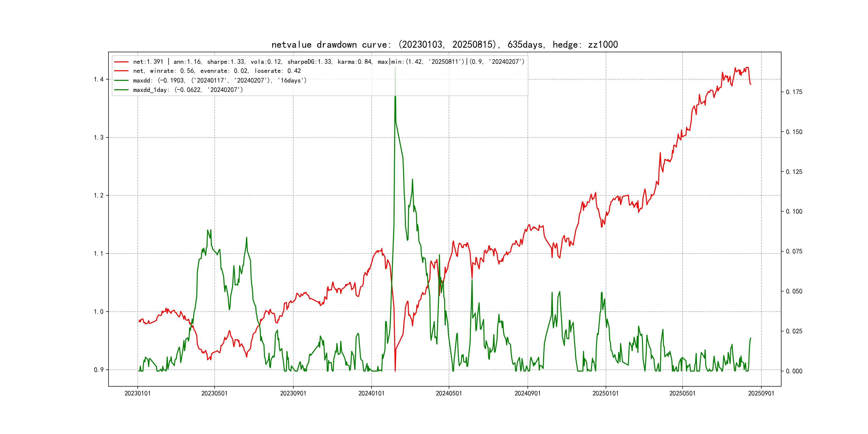Click the 0.175 right y-axis tick label
The image size is (868, 434).
click(794, 92)
